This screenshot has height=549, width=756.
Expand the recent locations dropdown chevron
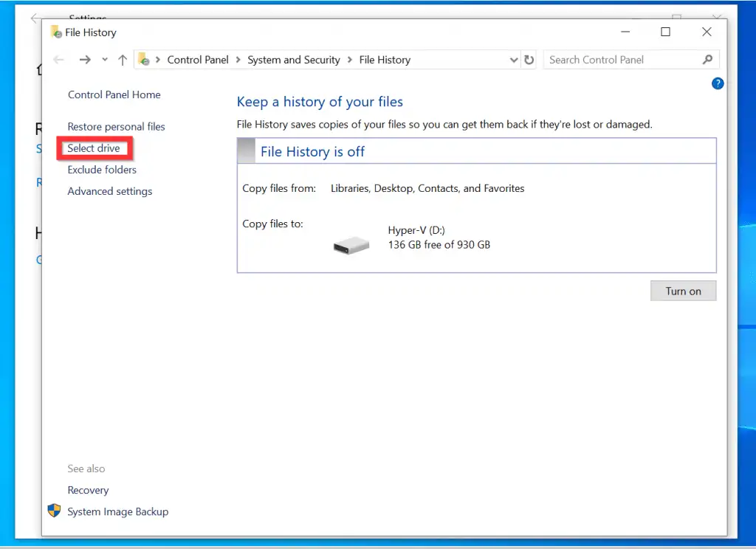point(104,60)
